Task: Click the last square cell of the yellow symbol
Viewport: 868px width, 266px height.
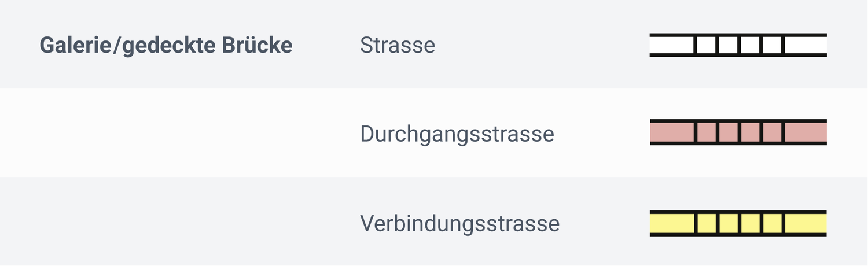Action: pyautogui.click(x=773, y=223)
